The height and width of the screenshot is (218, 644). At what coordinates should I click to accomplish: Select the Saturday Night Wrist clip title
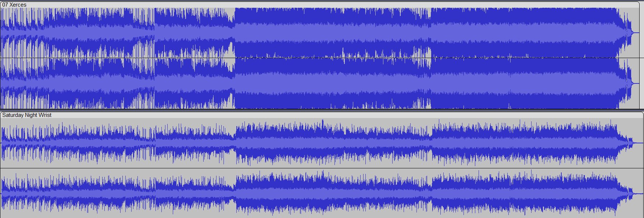27,115
